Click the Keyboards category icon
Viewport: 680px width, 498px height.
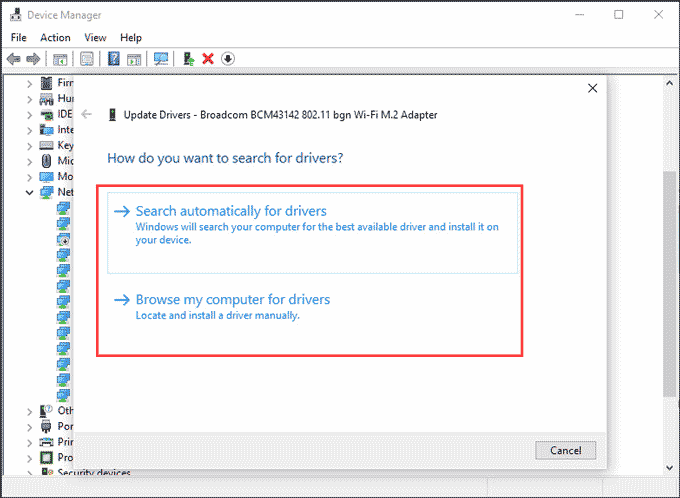click(x=46, y=145)
